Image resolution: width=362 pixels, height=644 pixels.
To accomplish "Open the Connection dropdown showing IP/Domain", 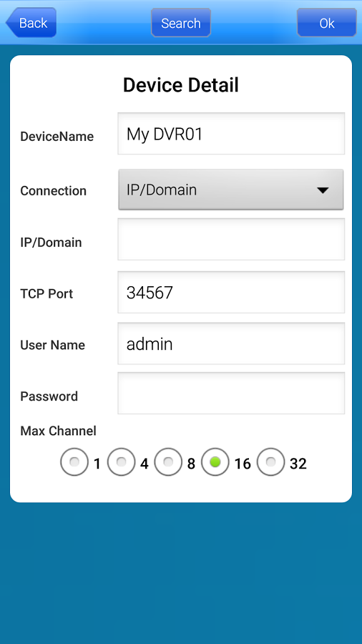I will 231,190.
